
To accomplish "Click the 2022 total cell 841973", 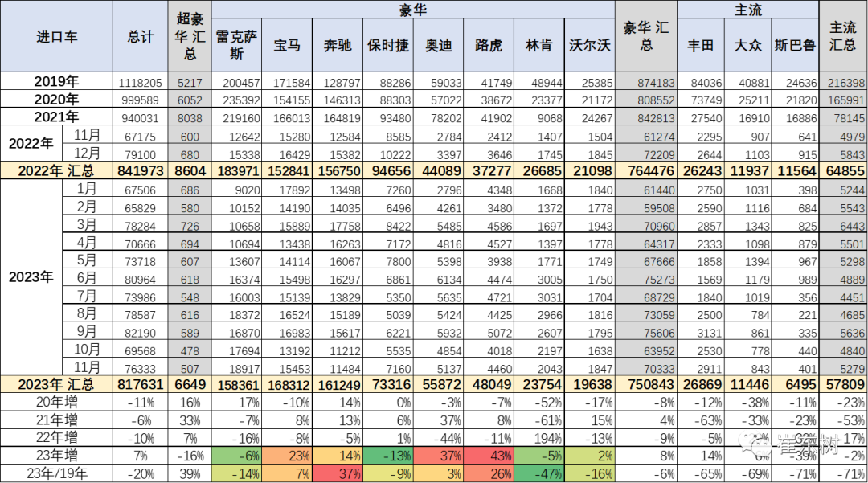I will (x=140, y=170).
